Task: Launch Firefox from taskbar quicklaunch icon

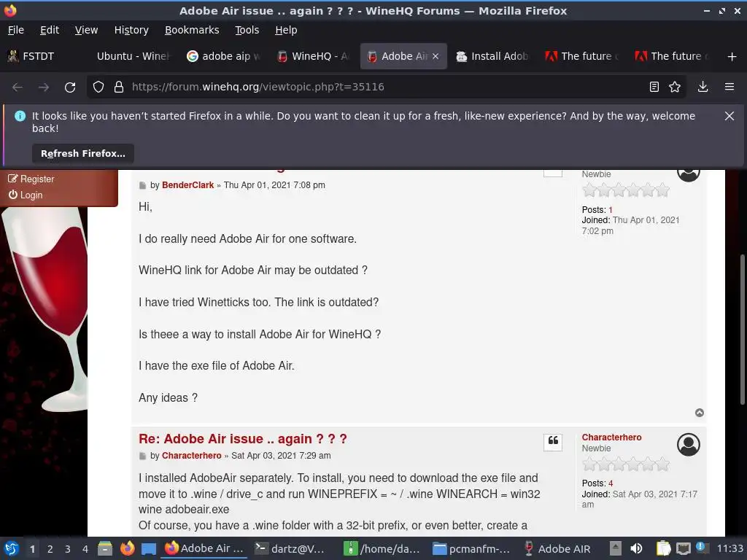Action: [127, 548]
